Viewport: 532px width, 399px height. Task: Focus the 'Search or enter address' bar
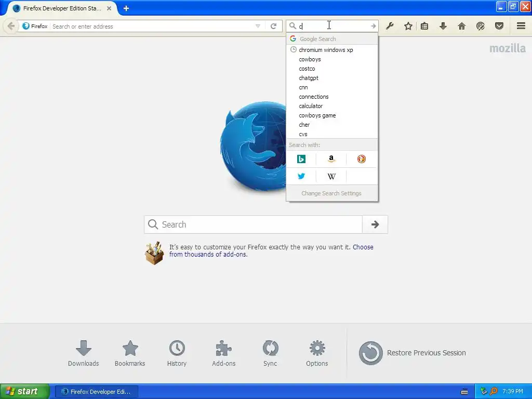point(153,26)
